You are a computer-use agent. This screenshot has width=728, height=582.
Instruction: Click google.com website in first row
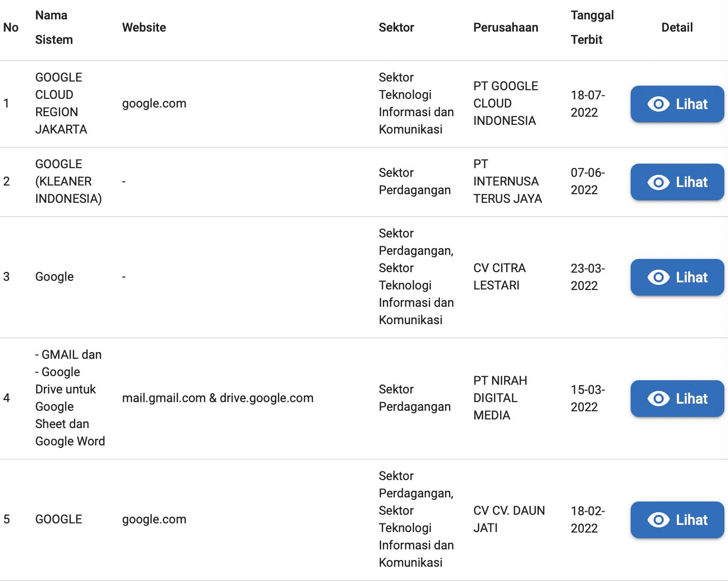pyautogui.click(x=154, y=103)
